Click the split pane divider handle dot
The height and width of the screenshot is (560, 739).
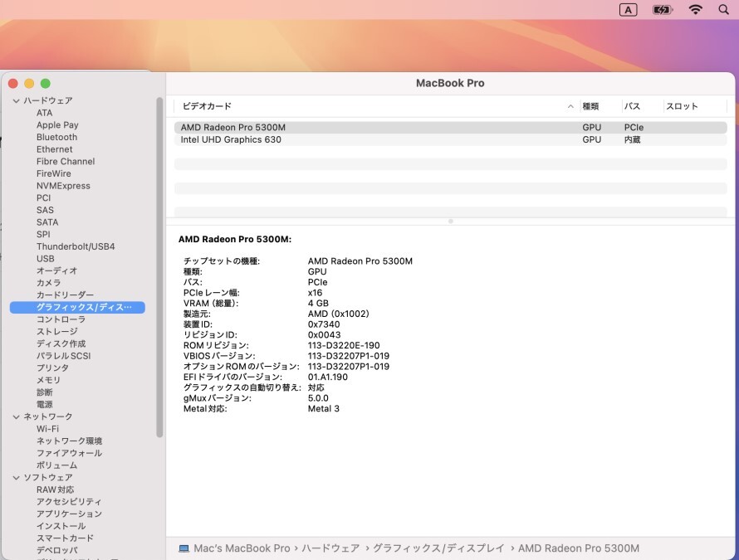click(x=451, y=222)
